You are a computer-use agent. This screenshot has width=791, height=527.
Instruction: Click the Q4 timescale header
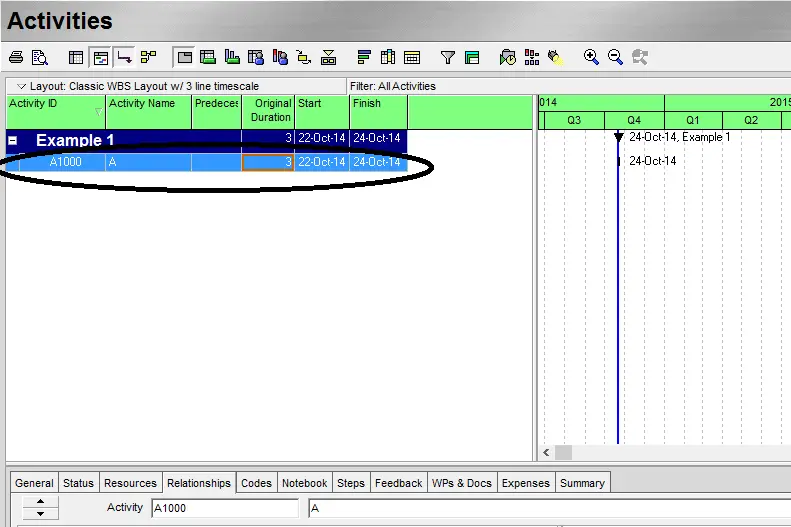[x=634, y=120]
